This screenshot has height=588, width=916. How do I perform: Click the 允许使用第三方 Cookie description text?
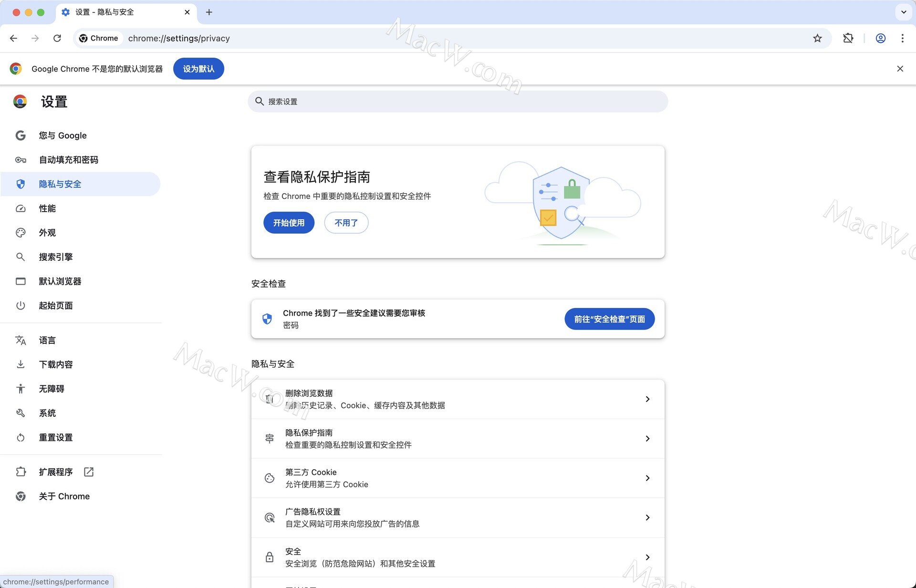pos(327,485)
